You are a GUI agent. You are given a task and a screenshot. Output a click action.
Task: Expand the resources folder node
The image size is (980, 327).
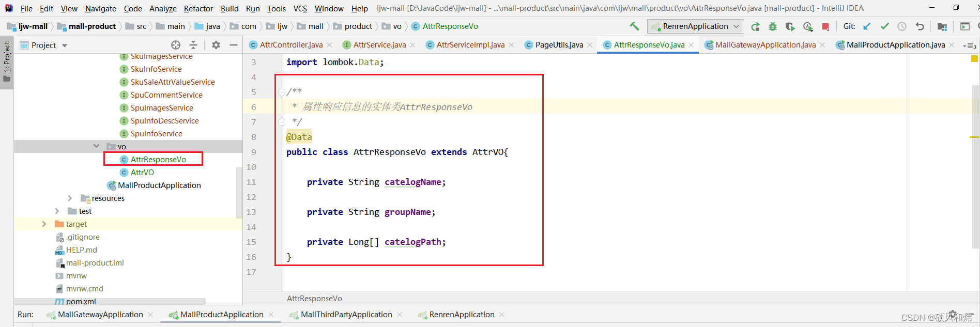coord(70,198)
